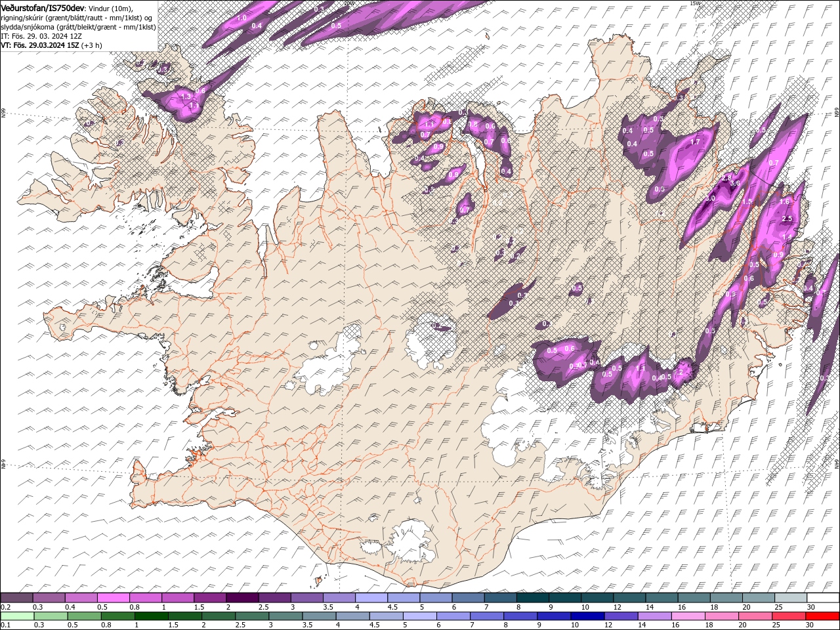Click the dark mauve 0.2 snow-scale swatch
840x630 pixels.
16,598
